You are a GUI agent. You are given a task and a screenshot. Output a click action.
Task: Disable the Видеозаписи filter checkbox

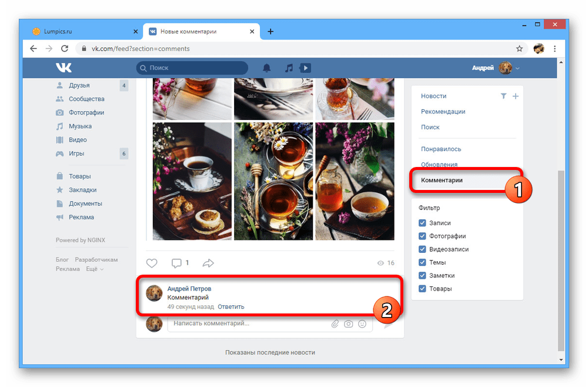click(422, 249)
